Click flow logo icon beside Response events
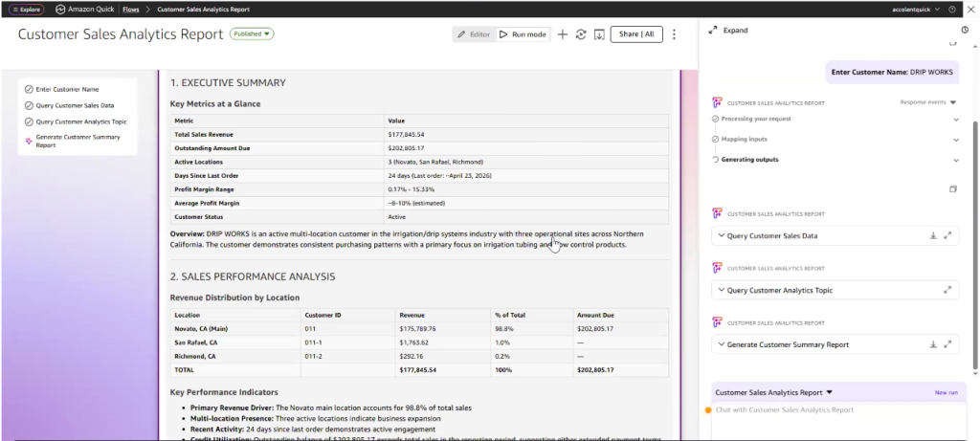This screenshot has width=980, height=441. [718, 102]
